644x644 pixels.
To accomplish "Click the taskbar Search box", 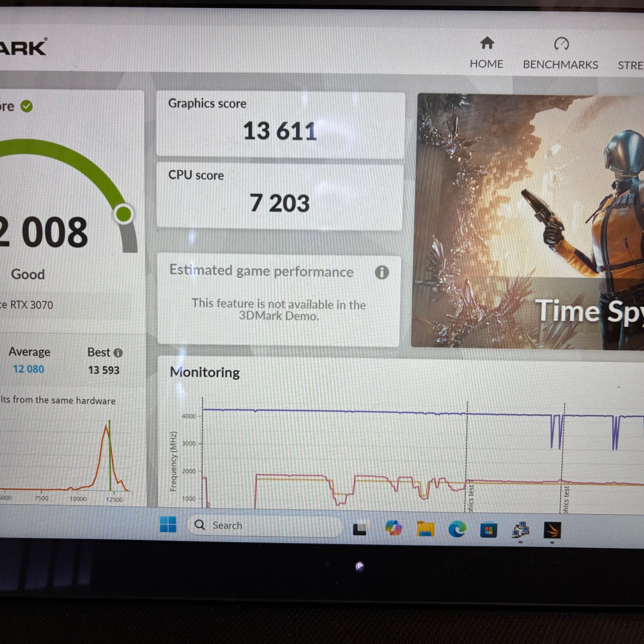I will coord(265,525).
